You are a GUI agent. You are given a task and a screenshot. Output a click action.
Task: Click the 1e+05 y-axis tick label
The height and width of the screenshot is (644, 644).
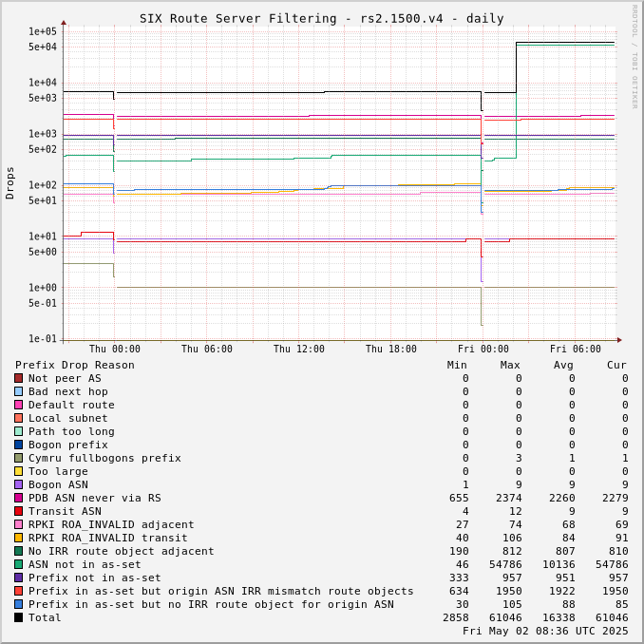pos(43,31)
